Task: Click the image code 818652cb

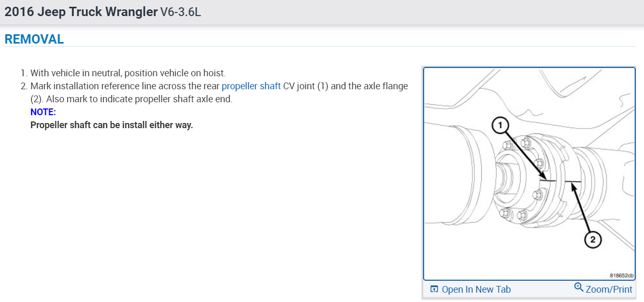Action: pyautogui.click(x=622, y=276)
